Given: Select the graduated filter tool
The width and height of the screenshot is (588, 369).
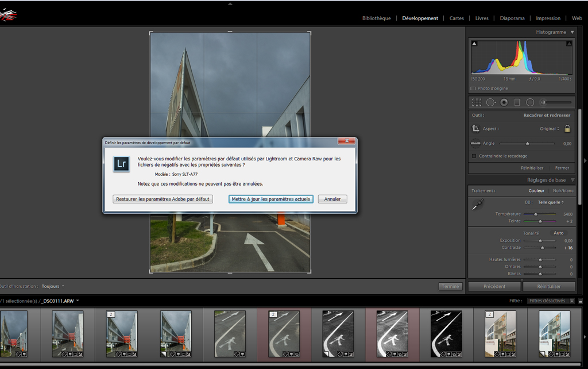Looking at the screenshot, I should tap(517, 102).
